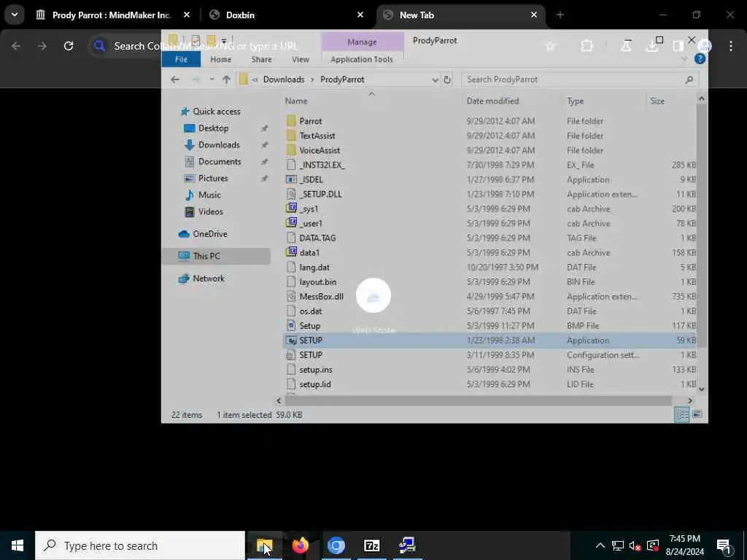Select the setup.lid file
Viewport: 747px width, 560px height.
coord(315,384)
